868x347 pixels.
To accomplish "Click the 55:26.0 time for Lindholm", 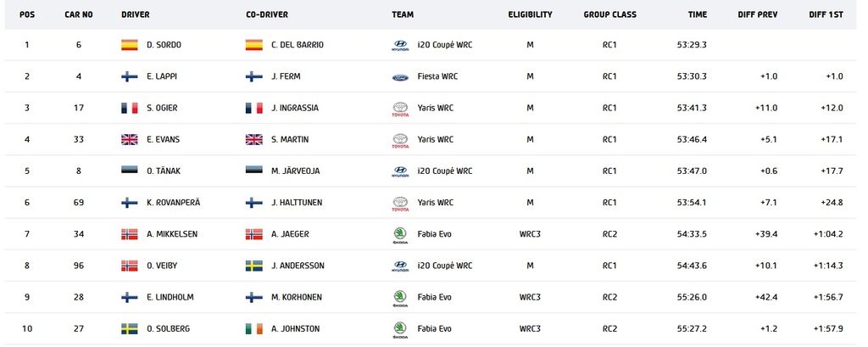I will coord(692,297).
